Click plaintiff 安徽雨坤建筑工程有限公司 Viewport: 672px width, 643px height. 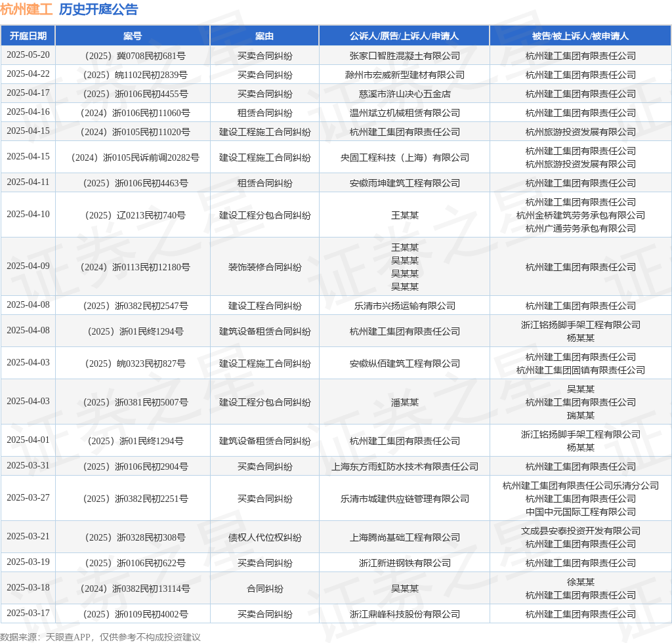click(x=404, y=183)
